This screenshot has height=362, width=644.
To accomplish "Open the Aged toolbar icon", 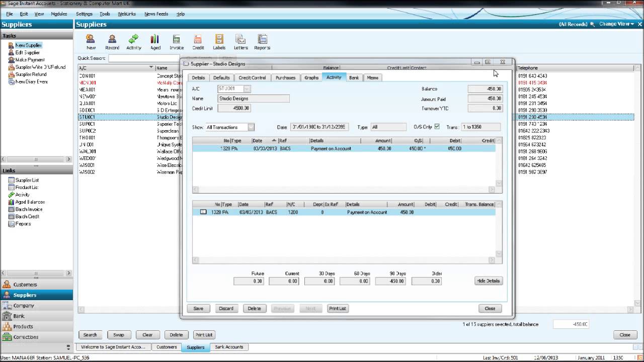I will coord(155,42).
